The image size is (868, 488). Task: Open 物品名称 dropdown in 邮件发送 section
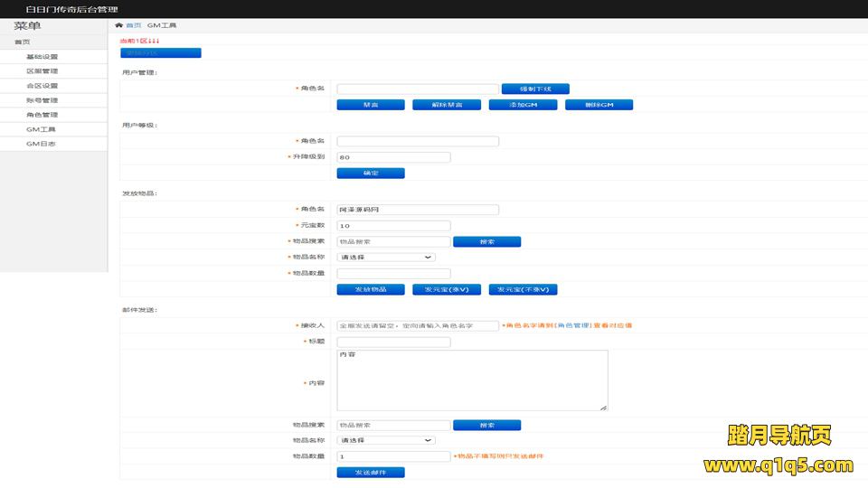[387, 440]
